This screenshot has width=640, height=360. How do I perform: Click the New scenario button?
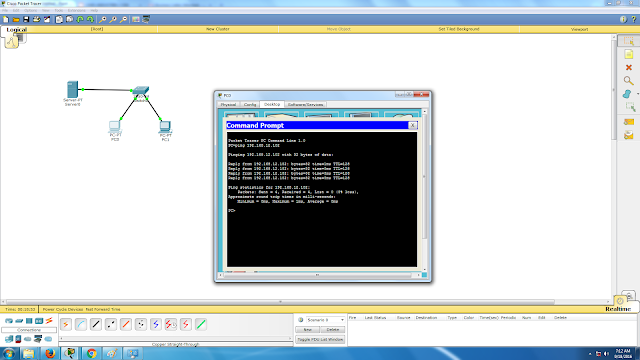coord(307,329)
